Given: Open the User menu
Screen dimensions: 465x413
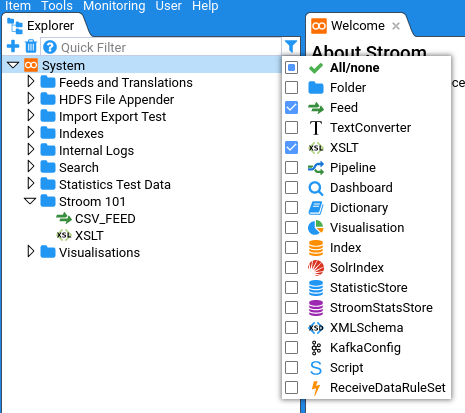Looking at the screenshot, I should pos(169,6).
